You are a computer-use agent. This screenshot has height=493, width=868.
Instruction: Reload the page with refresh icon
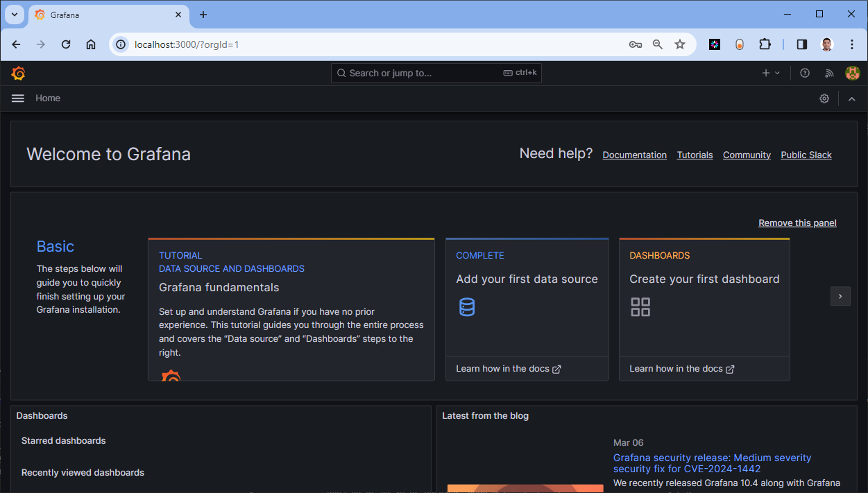click(66, 44)
